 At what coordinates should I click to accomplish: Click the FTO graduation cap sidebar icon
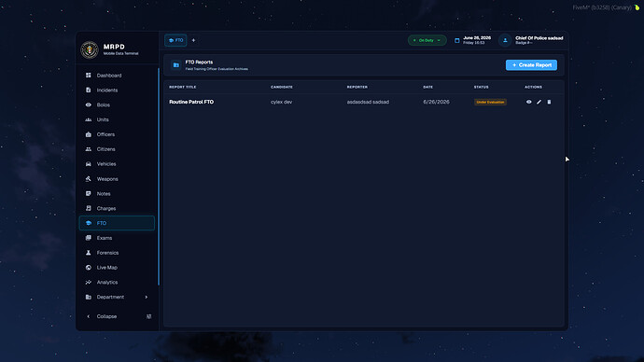pos(89,223)
